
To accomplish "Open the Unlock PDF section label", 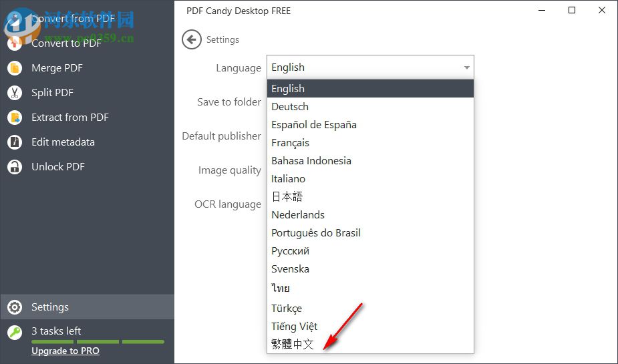I will click(x=58, y=166).
